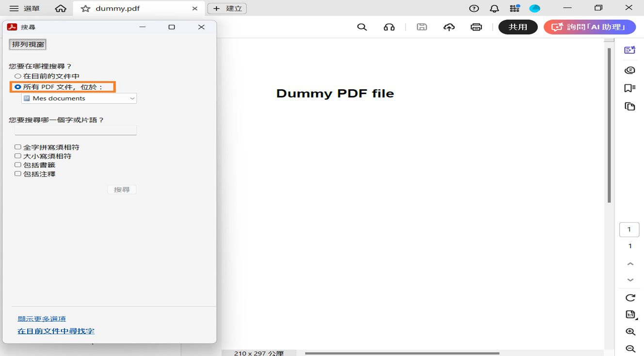Screen dimensions: 644x356
Task: Open the 顯示更多選項 link
Action: (x=42, y=319)
